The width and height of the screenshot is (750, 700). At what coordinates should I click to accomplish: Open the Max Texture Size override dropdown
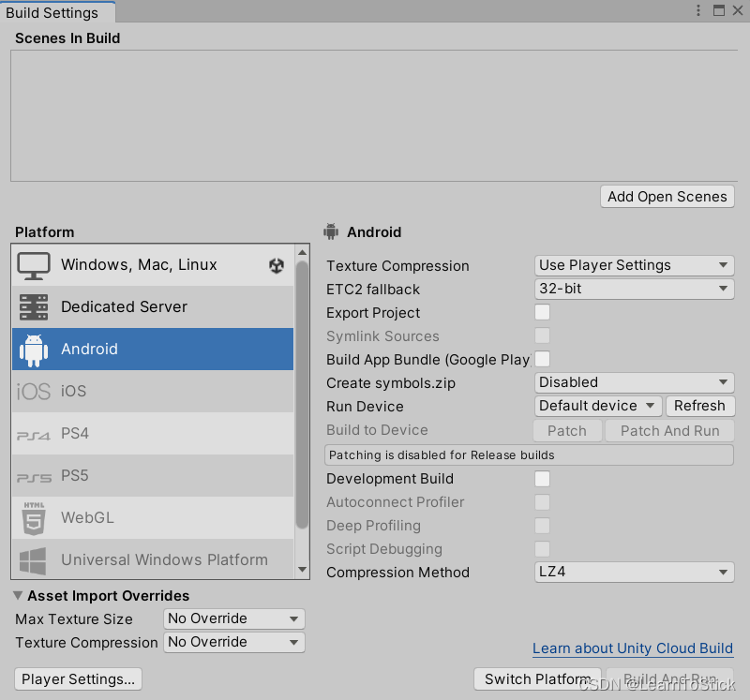[x=233, y=618]
